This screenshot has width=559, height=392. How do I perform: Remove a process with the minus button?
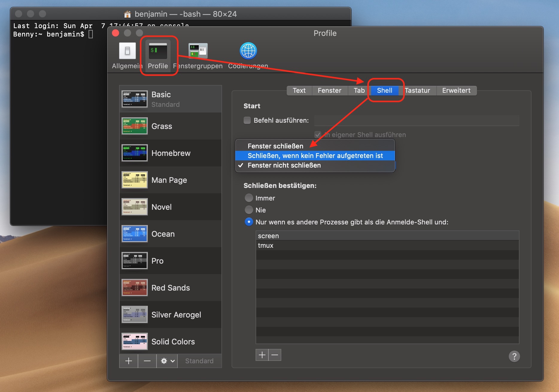point(275,355)
